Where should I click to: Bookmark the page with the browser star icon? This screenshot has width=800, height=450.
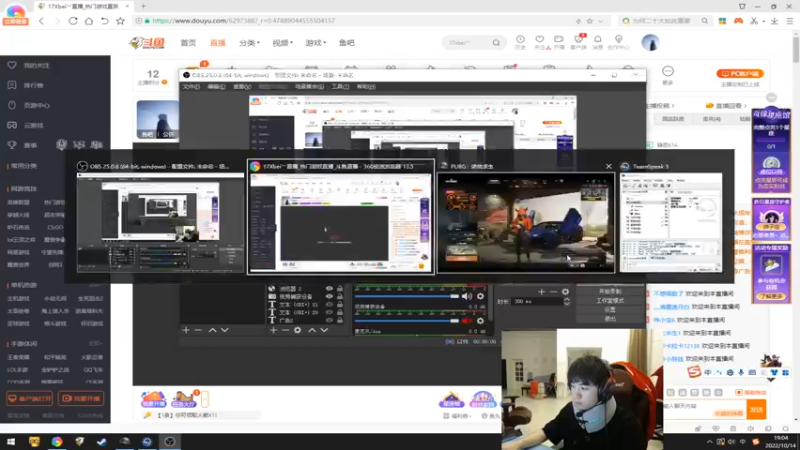pyautogui.click(x=120, y=21)
